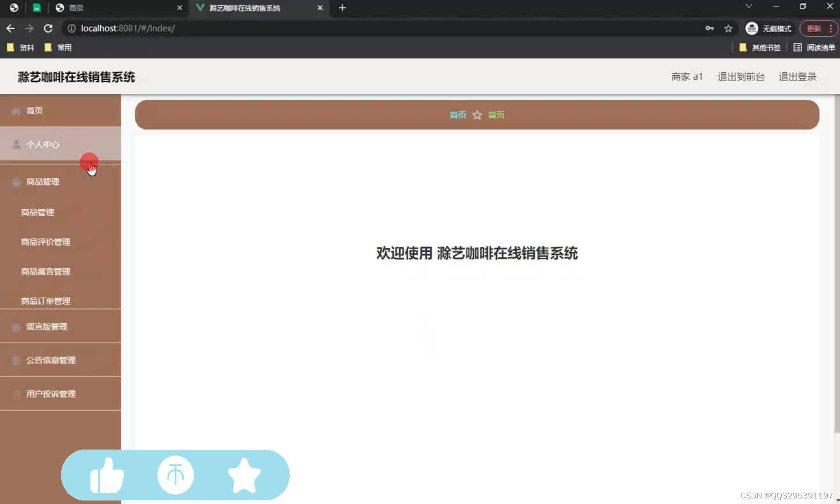Click the icon beside 留言版管理
Image resolution: width=840 pixels, height=504 pixels.
(x=16, y=327)
